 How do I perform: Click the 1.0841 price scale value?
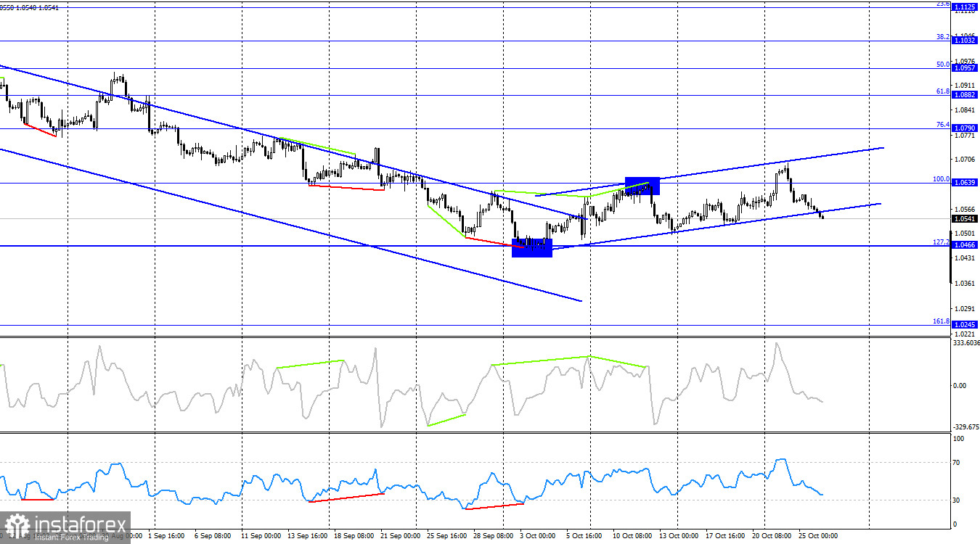point(964,110)
